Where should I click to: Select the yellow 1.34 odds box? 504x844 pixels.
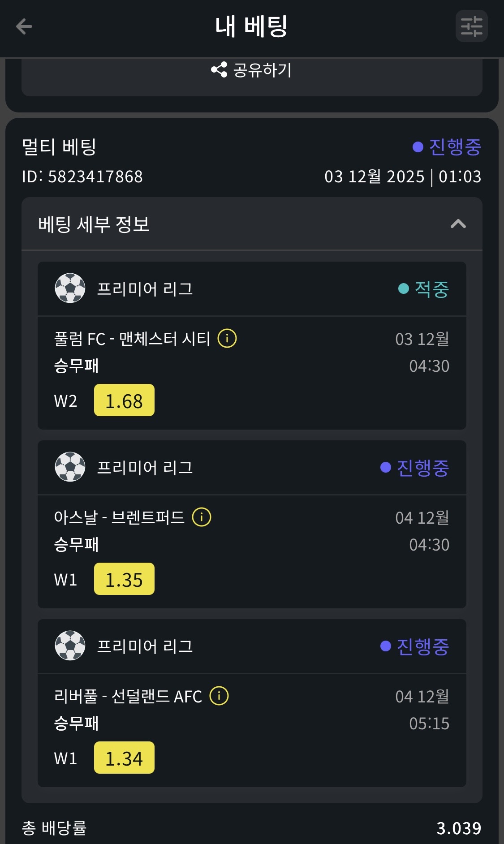(124, 758)
